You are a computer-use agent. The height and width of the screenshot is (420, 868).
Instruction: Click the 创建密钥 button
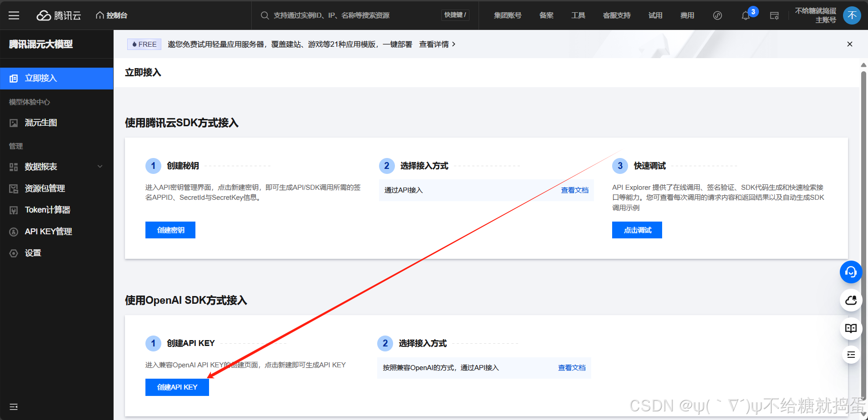[x=170, y=230]
